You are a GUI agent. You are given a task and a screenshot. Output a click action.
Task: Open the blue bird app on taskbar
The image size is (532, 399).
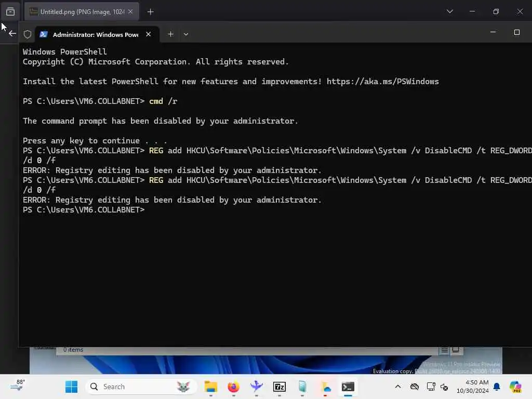[257, 387]
